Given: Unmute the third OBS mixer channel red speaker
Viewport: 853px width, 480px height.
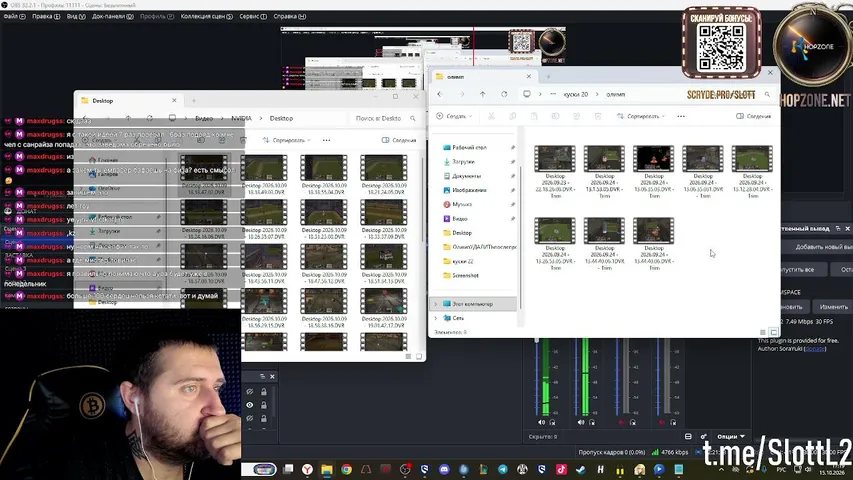Looking at the screenshot, I should (622, 422).
